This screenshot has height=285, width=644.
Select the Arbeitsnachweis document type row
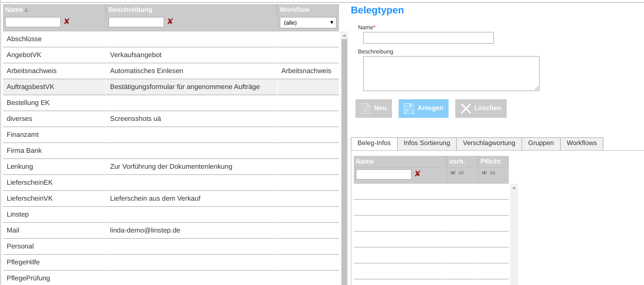31,71
